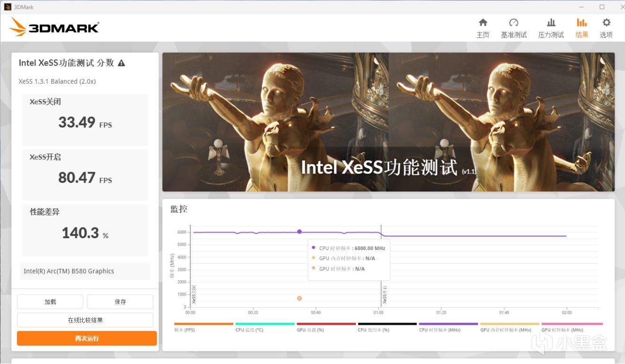Toggle the CPU 温度 (°C) legend series

pos(265,327)
